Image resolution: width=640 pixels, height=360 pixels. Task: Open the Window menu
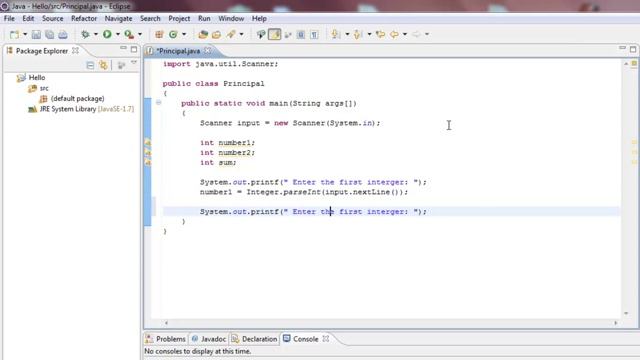(231, 18)
